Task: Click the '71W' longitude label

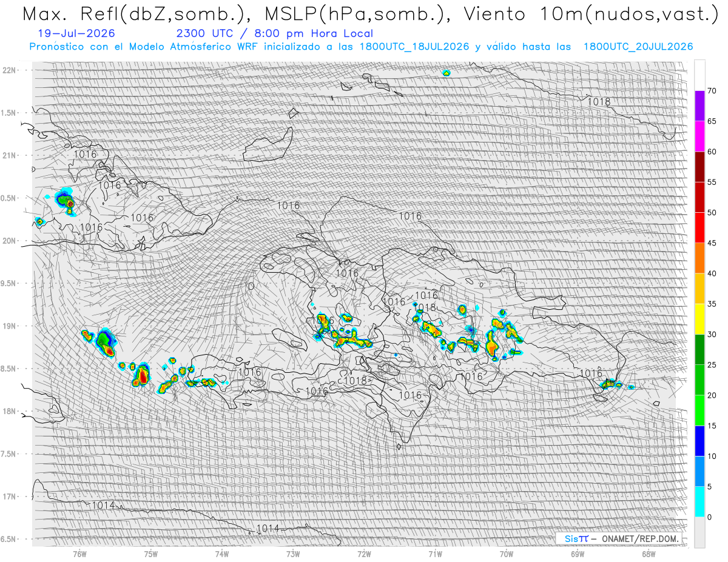Action: coord(435,554)
